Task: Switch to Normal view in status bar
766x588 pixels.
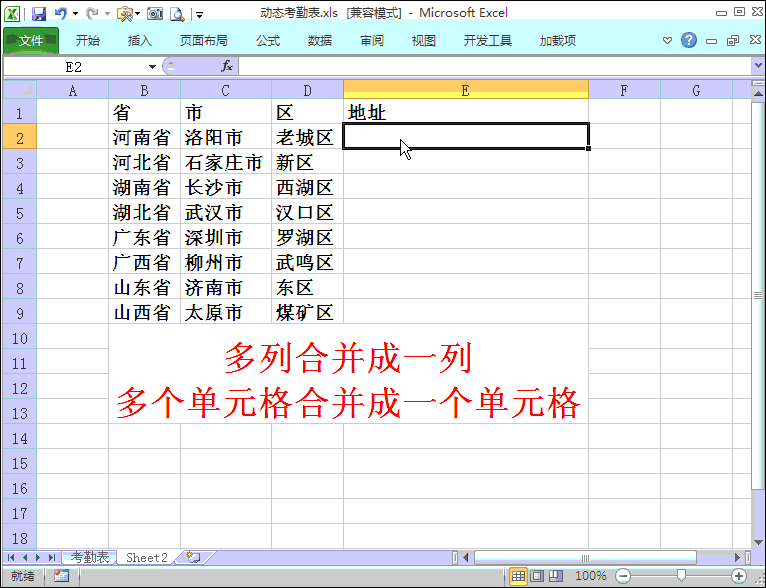Action: tap(518, 576)
